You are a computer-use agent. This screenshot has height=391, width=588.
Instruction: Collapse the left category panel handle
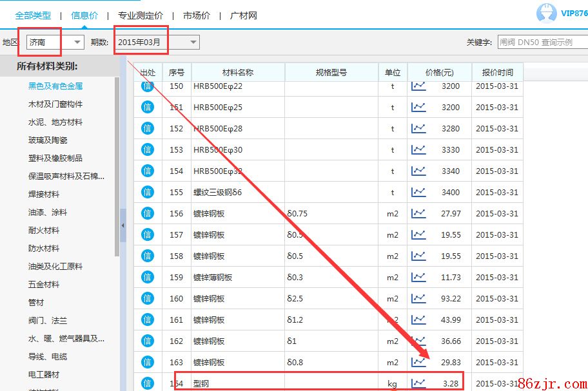click(x=123, y=225)
